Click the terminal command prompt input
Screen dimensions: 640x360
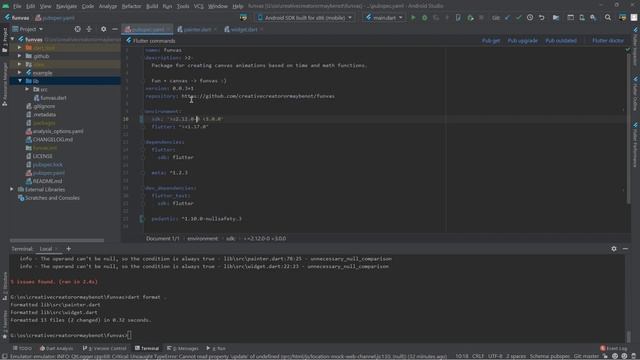coord(129,335)
